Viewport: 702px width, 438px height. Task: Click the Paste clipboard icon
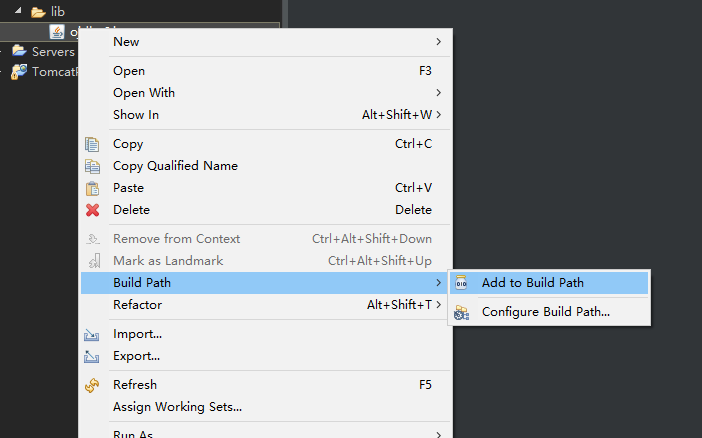click(x=93, y=188)
